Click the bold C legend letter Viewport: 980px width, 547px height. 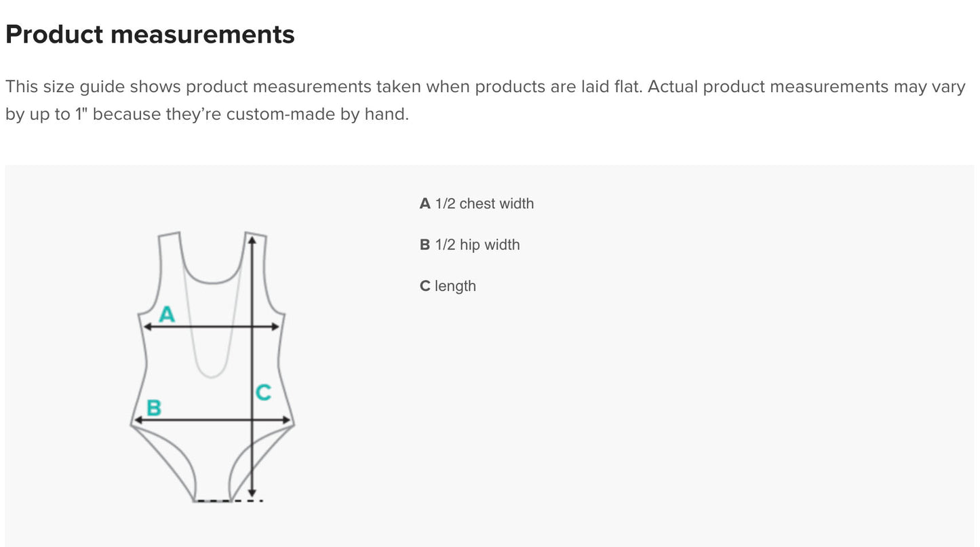click(x=425, y=286)
